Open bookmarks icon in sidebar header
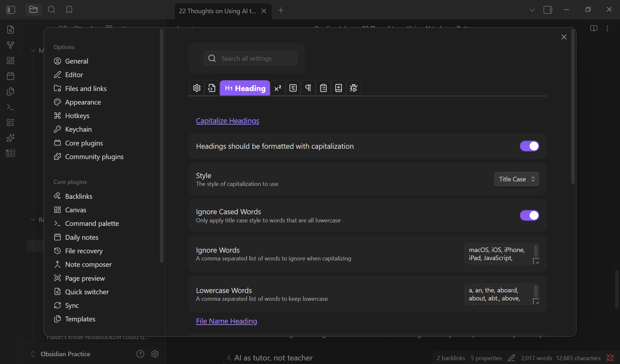 click(69, 10)
